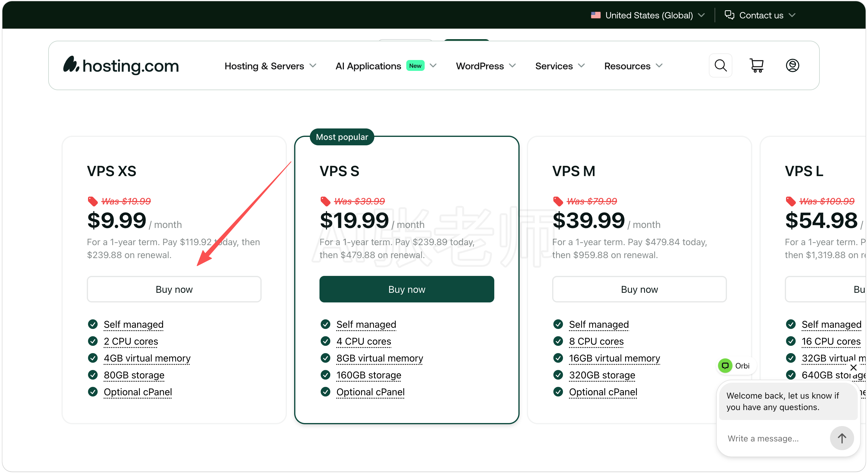Click Self managed under VPS XS
This screenshot has height=474, width=868.
[134, 324]
